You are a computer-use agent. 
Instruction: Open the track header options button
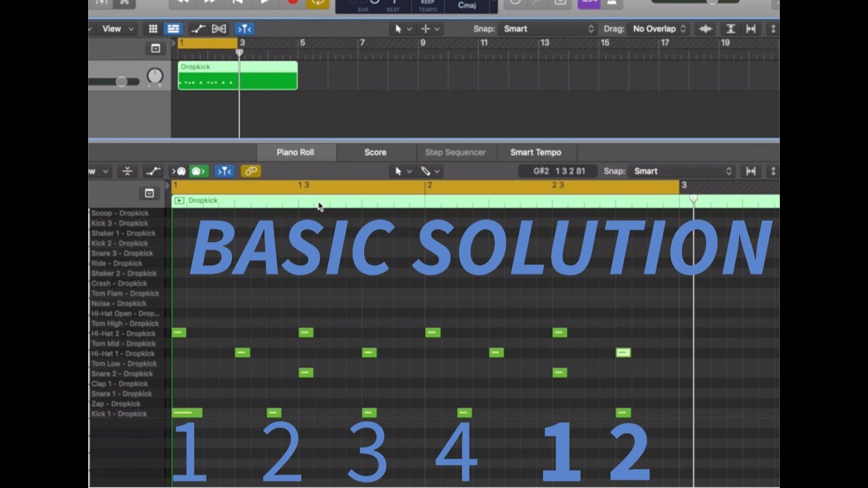(x=155, y=49)
